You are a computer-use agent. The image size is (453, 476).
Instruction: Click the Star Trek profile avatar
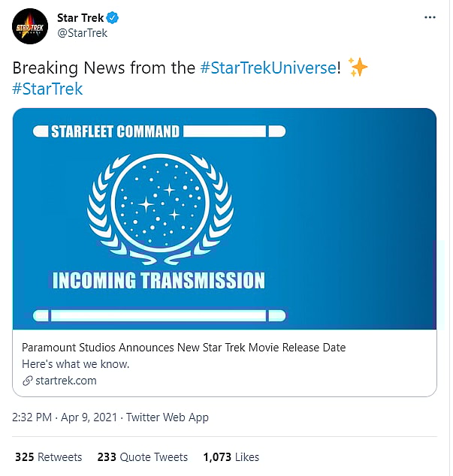(x=30, y=26)
